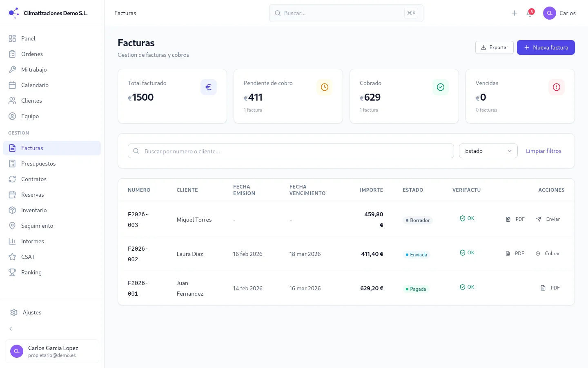The image size is (588, 368).
Task: Open Ajustes settings
Action: pyautogui.click(x=32, y=312)
